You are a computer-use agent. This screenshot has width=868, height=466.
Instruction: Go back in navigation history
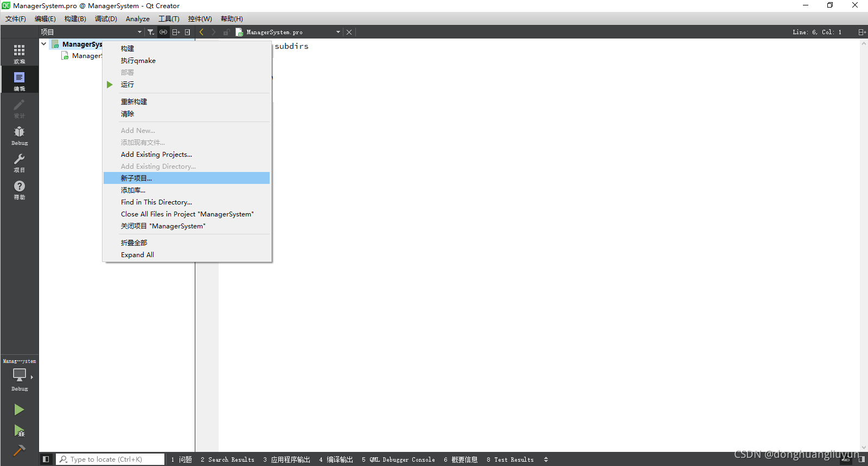pos(201,32)
